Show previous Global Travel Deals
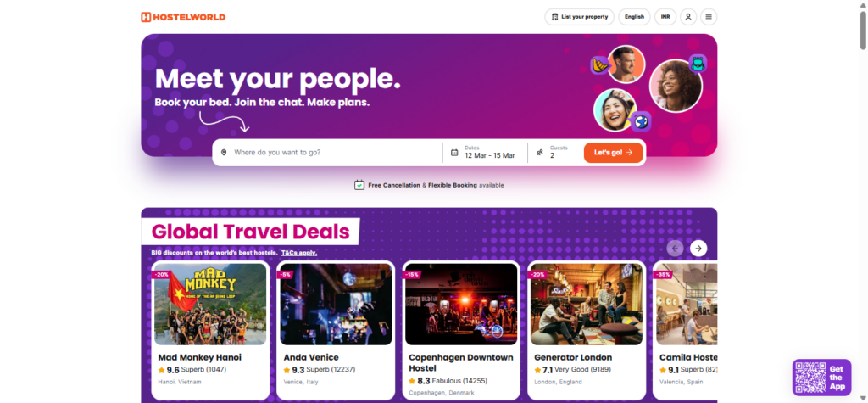This screenshot has height=403, width=868. coord(675,248)
